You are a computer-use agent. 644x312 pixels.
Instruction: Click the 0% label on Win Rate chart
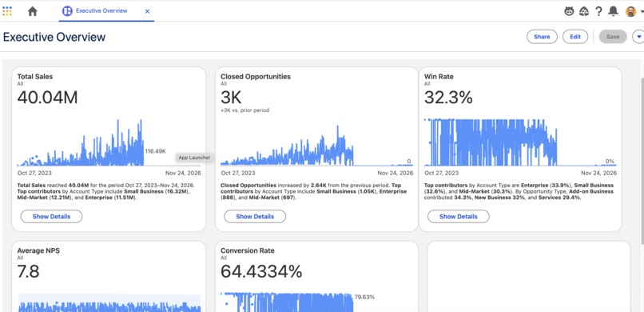tap(610, 162)
